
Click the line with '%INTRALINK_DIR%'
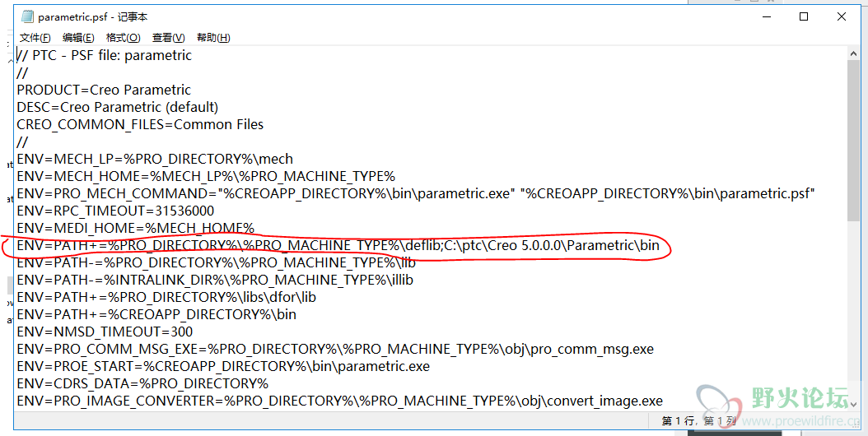pos(215,280)
